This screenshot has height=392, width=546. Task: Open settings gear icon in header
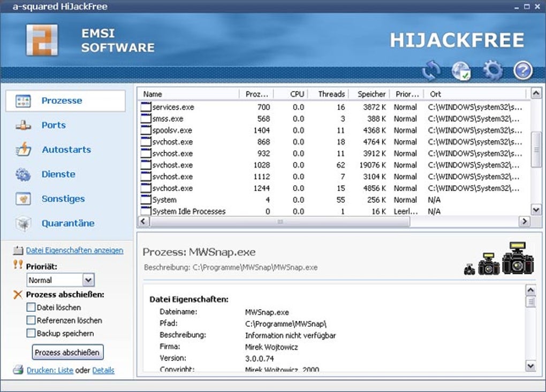tap(492, 70)
